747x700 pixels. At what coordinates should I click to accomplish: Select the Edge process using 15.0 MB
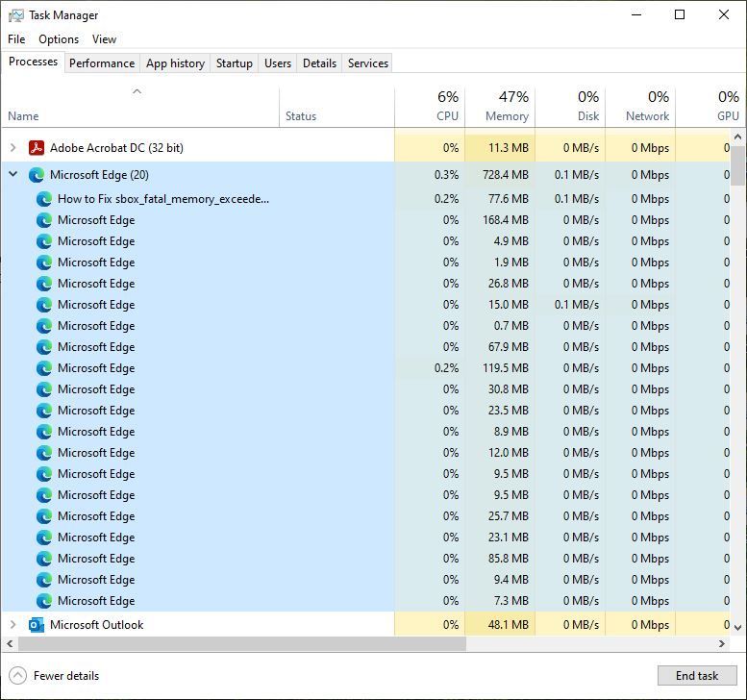[x=365, y=305]
